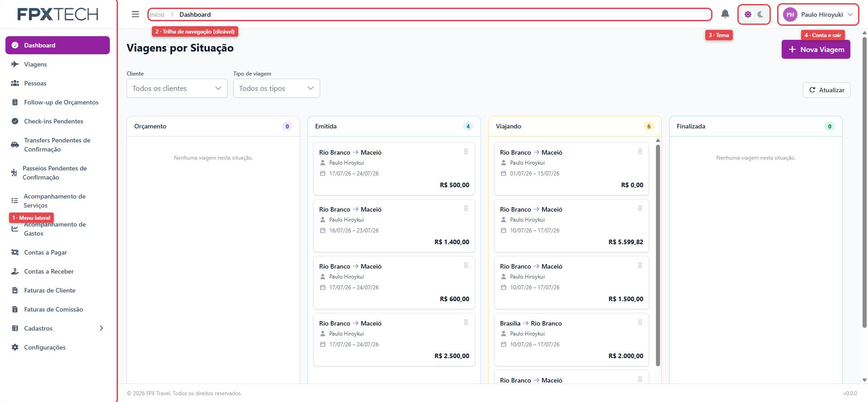Open Viagens in the sidebar
Screen dimensions: 868x402
point(57,64)
